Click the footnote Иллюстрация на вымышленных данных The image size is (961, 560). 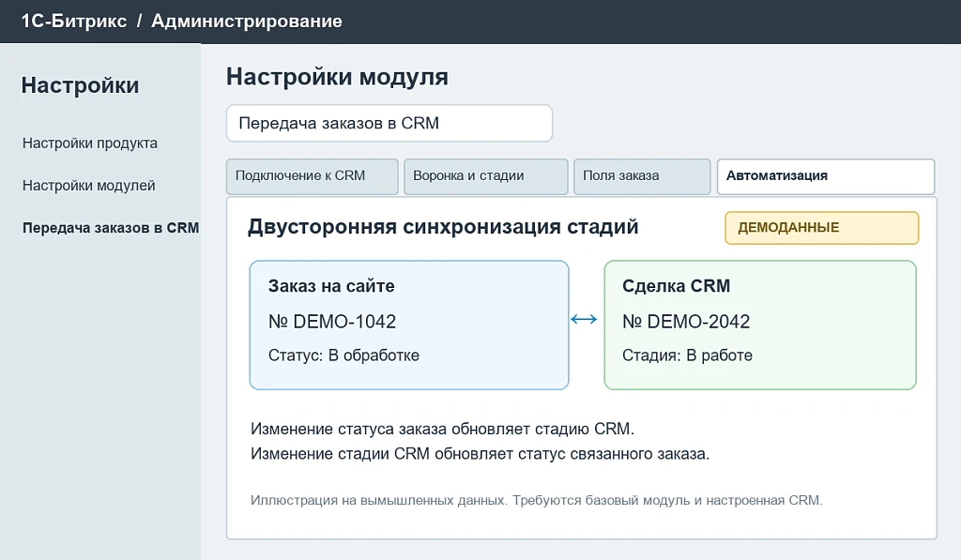(536, 501)
